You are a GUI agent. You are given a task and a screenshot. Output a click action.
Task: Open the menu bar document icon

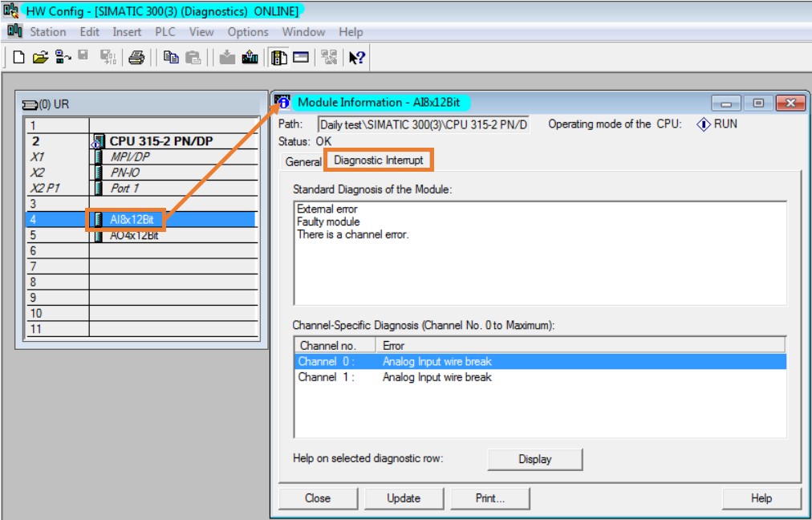coord(14,31)
